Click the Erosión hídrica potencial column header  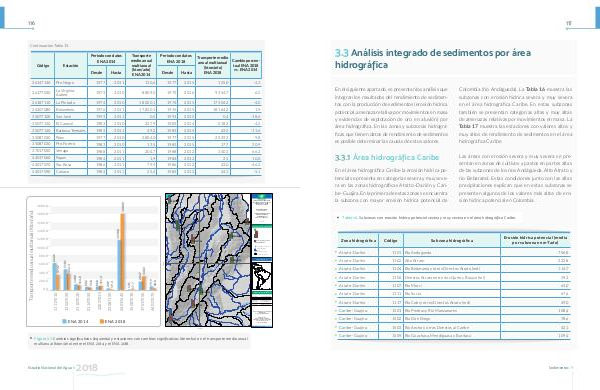tap(535, 240)
